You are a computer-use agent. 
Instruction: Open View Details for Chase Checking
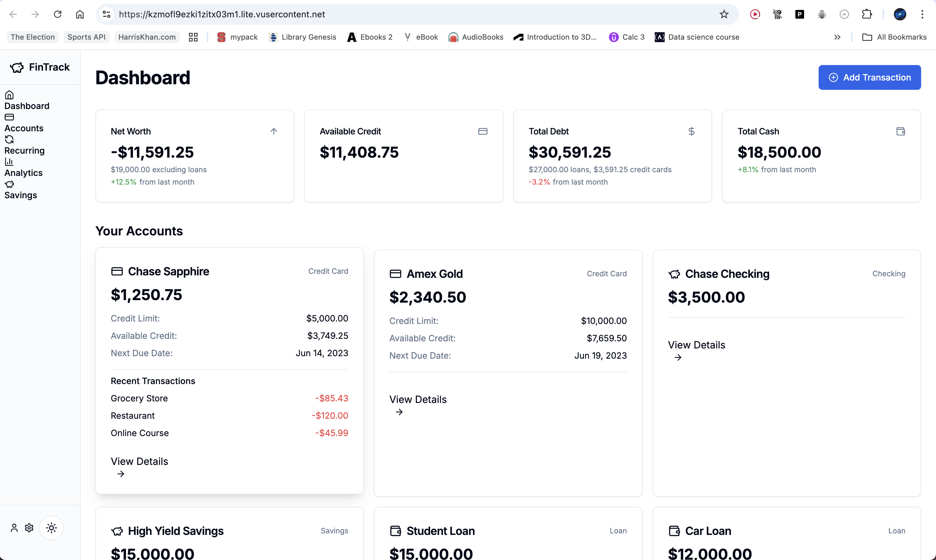click(697, 351)
